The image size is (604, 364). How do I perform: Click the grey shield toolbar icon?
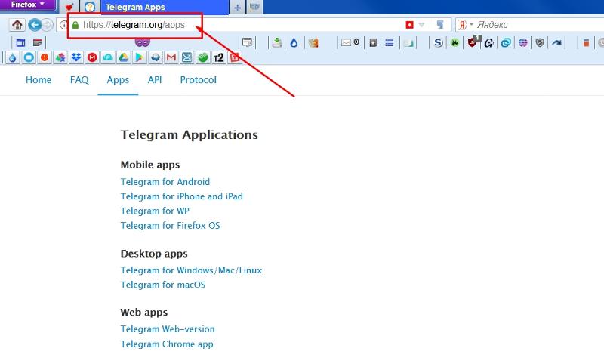540,43
